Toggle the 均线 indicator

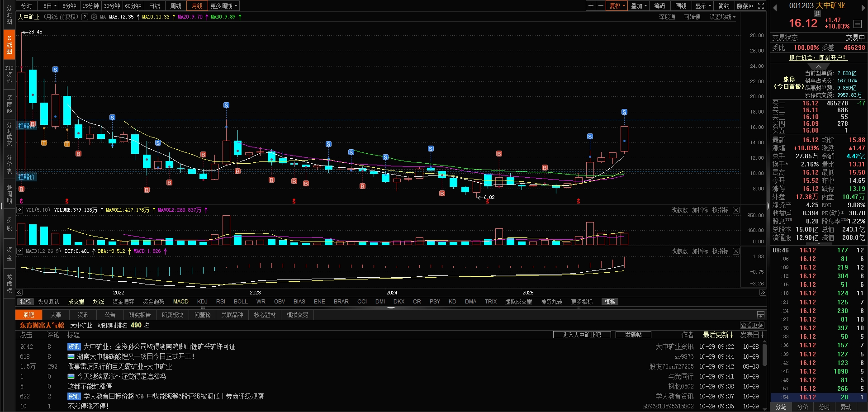pos(99,302)
